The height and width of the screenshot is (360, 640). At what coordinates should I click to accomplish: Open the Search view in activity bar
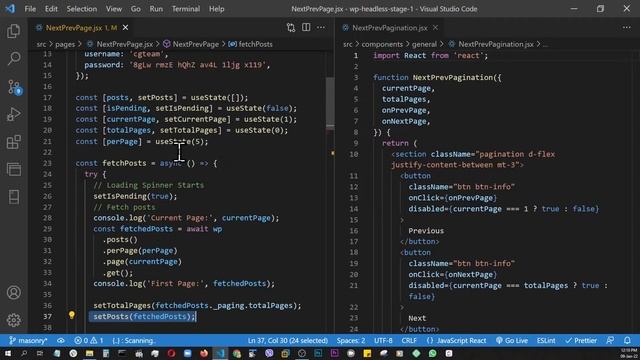click(13, 59)
